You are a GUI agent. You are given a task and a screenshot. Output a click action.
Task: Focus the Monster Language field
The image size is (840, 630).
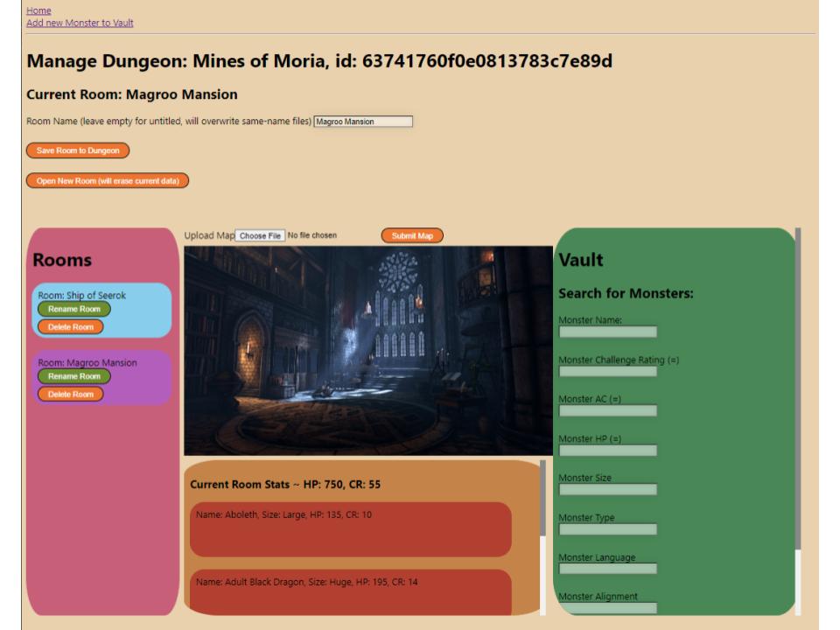[608, 569]
